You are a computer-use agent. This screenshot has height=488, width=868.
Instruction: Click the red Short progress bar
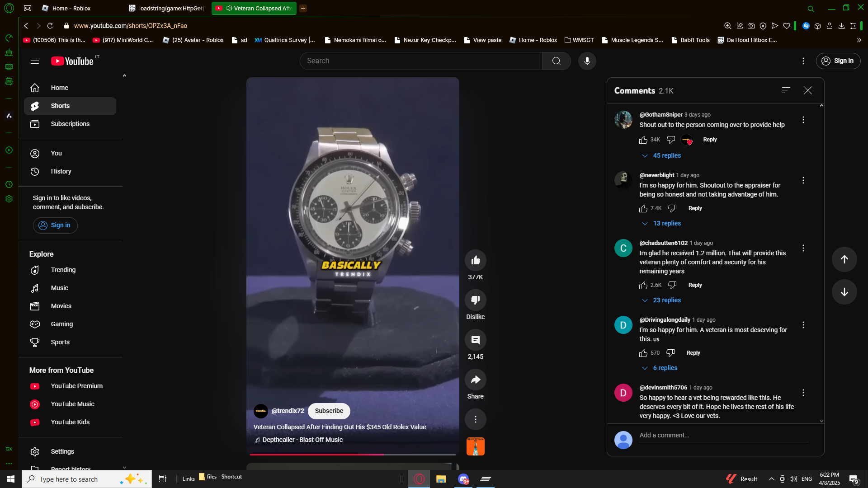point(316,454)
